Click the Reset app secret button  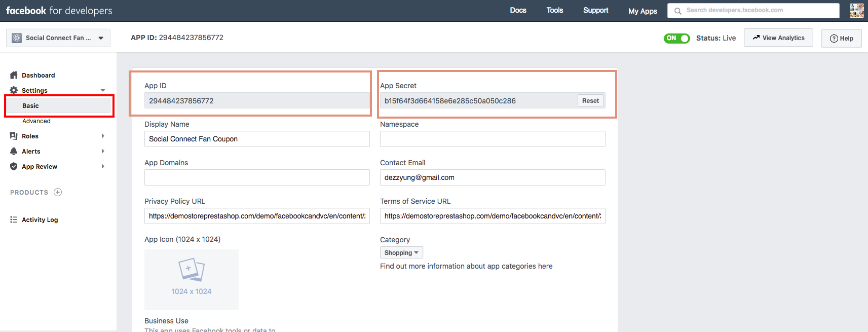point(590,100)
